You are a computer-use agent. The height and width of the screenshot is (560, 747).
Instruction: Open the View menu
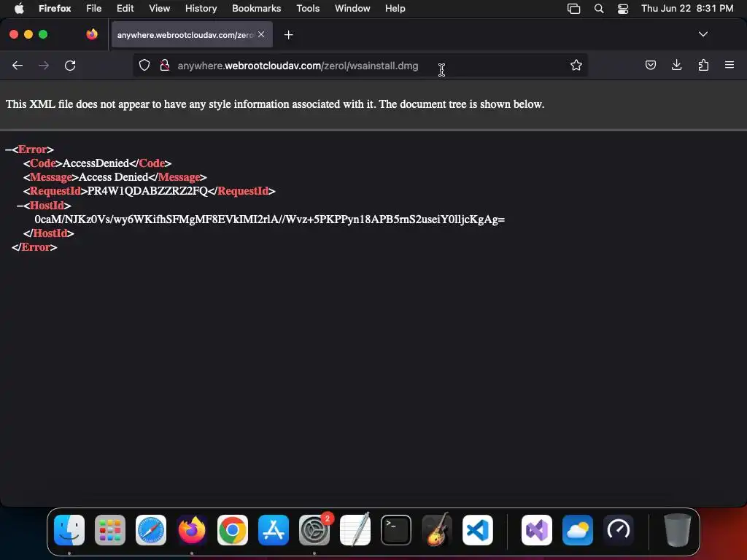pyautogui.click(x=159, y=9)
